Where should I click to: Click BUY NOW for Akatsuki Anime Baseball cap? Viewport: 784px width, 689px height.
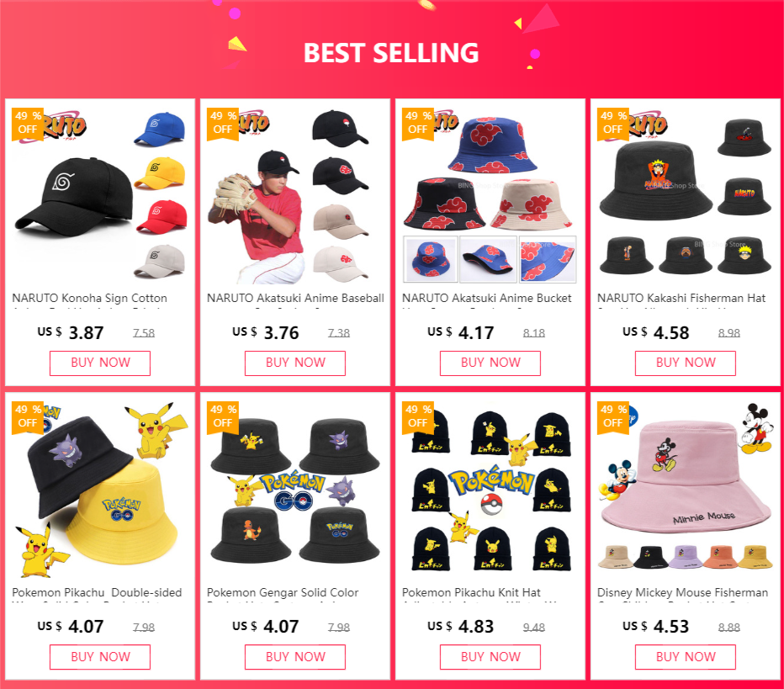295,363
